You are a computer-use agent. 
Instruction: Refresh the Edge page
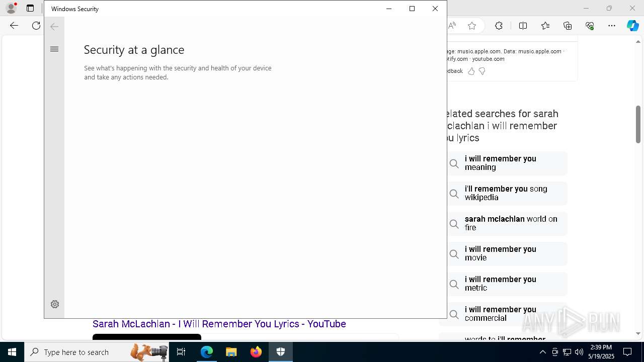tap(36, 26)
